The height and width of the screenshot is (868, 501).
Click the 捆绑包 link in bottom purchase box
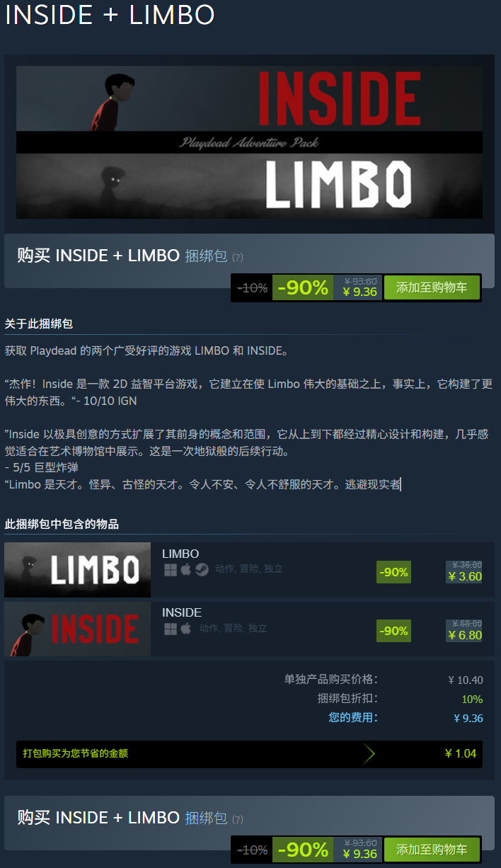point(206,818)
